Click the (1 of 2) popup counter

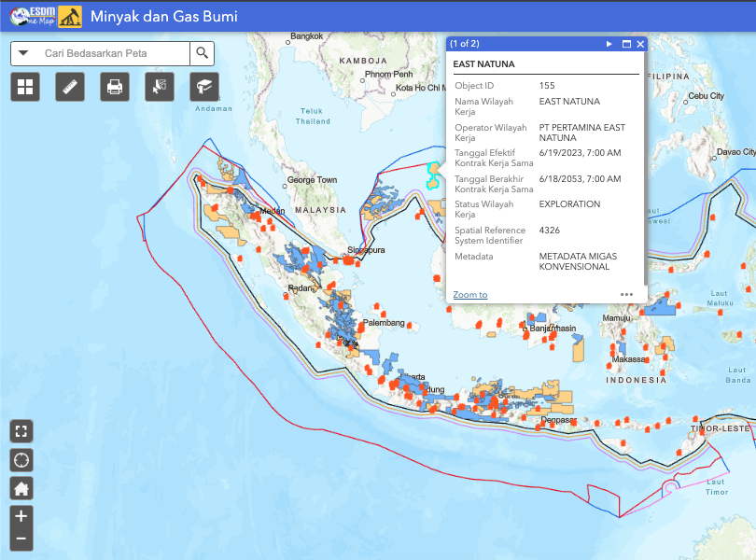[464, 44]
